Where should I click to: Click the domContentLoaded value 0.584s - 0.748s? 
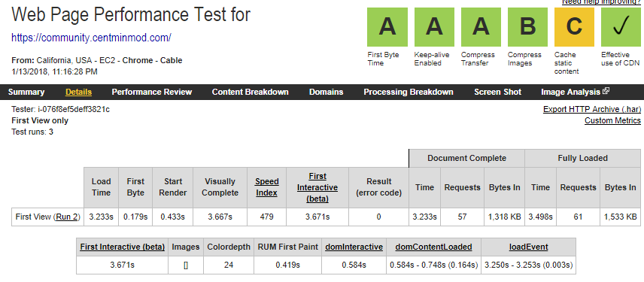coord(433,265)
